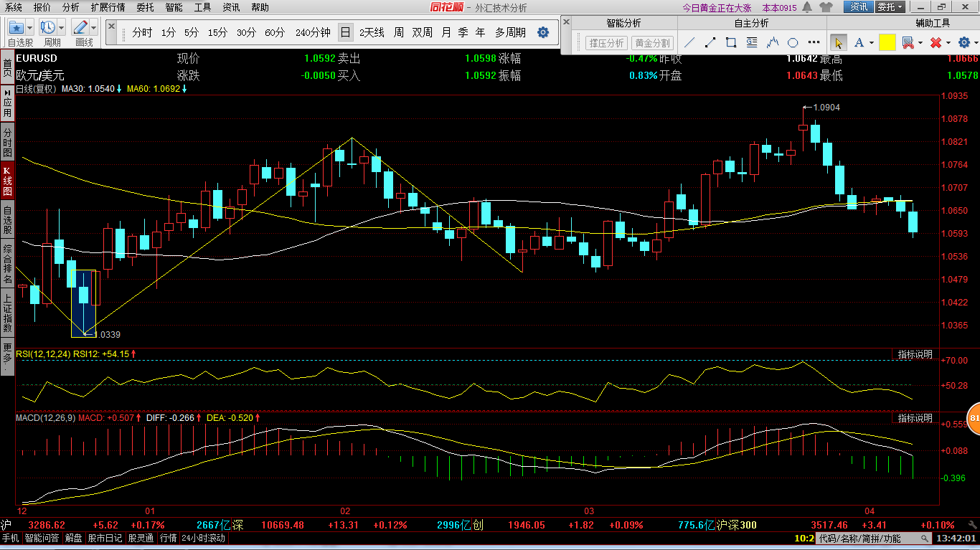Image resolution: width=980 pixels, height=550 pixels.
Task: Open the drawing toolbar gear settings
Action: tap(963, 42)
